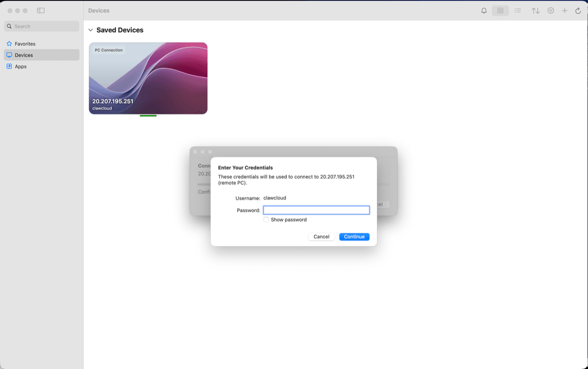
Task: Open the filter options icon
Action: (x=551, y=10)
